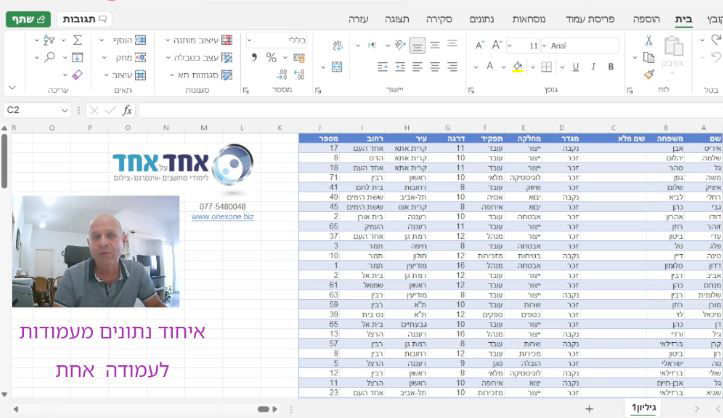
Task: Increase font size with large A icon
Action: point(497,45)
